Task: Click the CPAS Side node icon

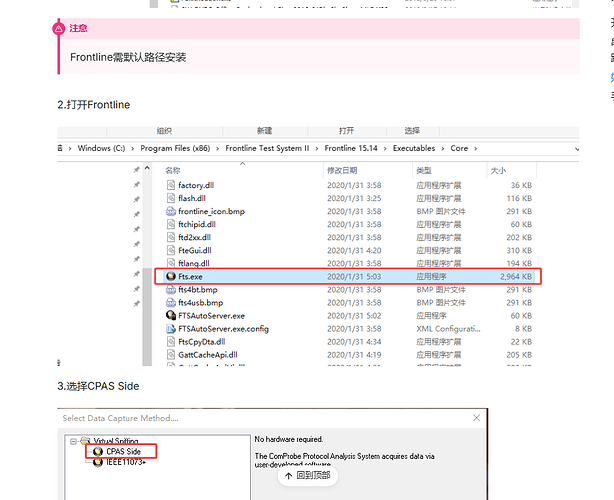Action: point(98,451)
